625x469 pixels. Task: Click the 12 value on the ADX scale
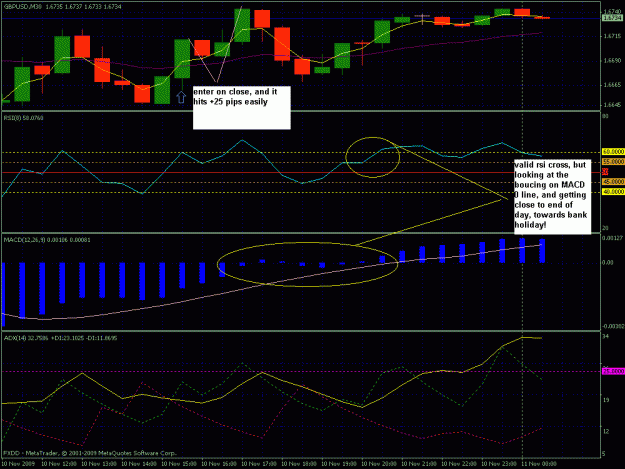tap(606, 431)
